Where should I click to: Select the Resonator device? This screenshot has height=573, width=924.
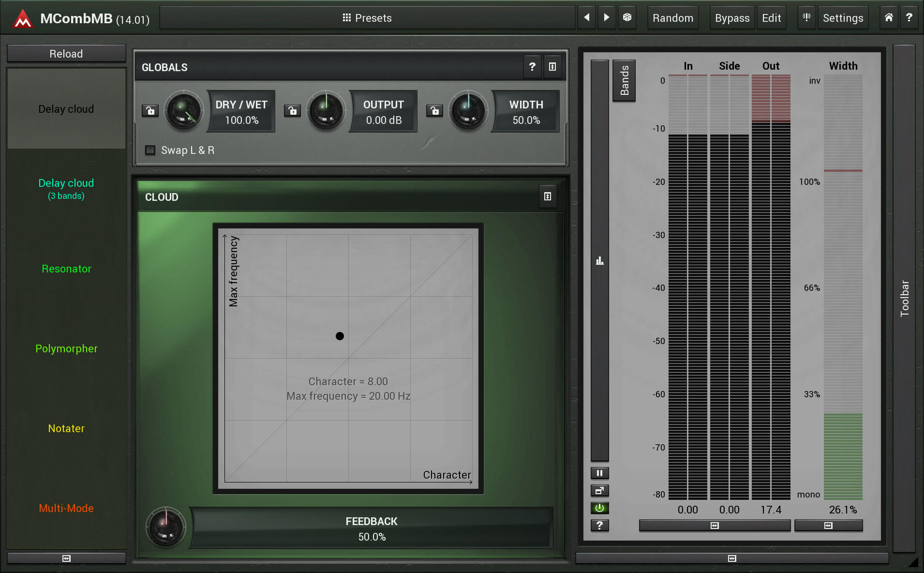(66, 269)
